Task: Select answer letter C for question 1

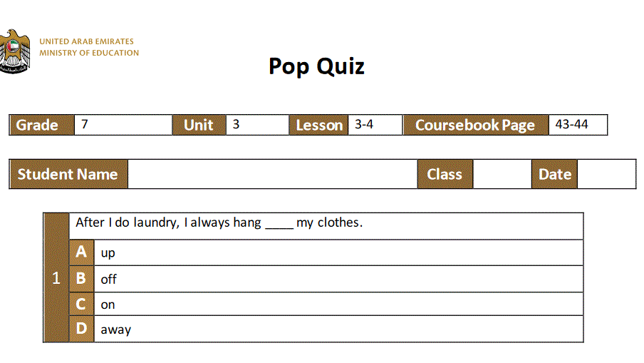Action: pyautogui.click(x=81, y=305)
